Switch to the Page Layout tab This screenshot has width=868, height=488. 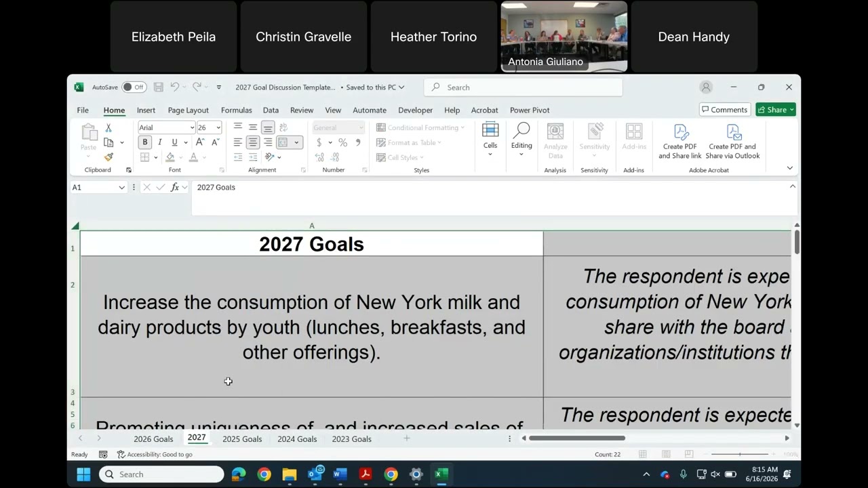pyautogui.click(x=188, y=110)
